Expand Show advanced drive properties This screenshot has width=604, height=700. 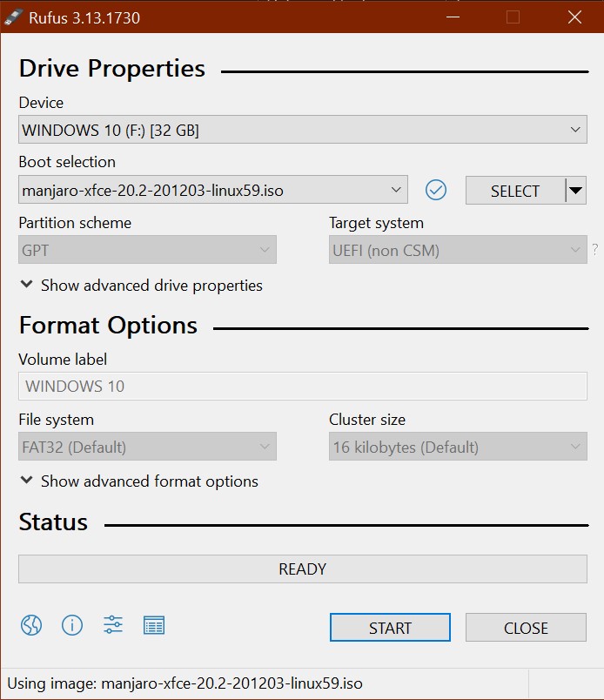(142, 286)
